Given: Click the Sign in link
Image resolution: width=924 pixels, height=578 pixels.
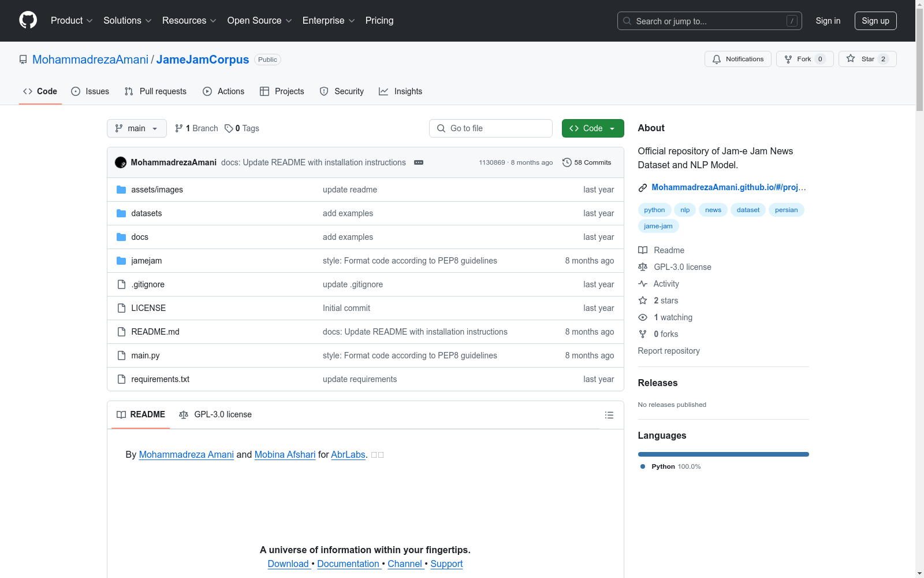Looking at the screenshot, I should tap(828, 21).
